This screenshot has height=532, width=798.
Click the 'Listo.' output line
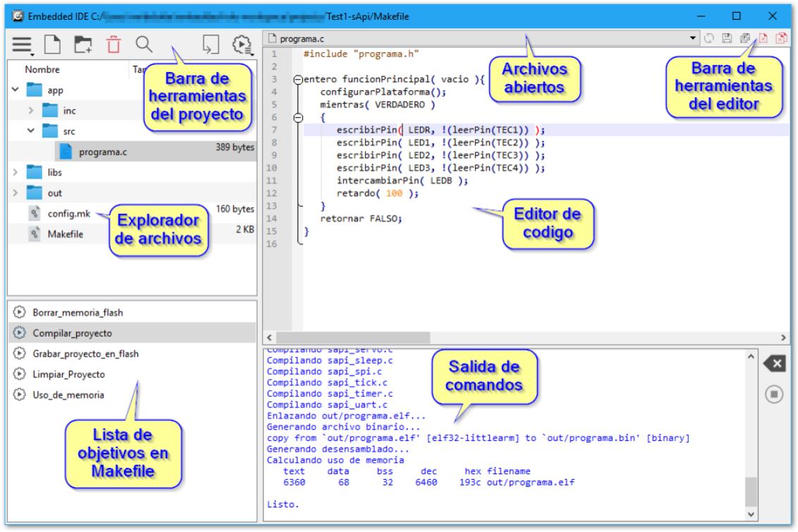click(283, 505)
